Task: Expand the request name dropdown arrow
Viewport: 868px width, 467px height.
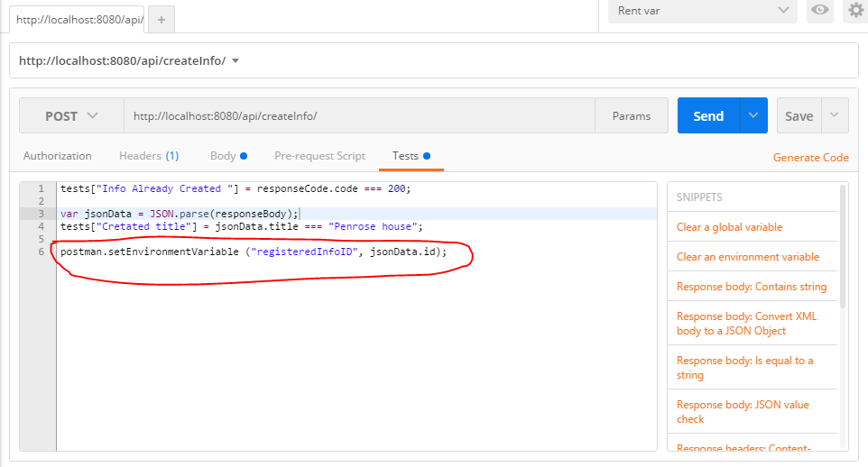Action: [235, 61]
